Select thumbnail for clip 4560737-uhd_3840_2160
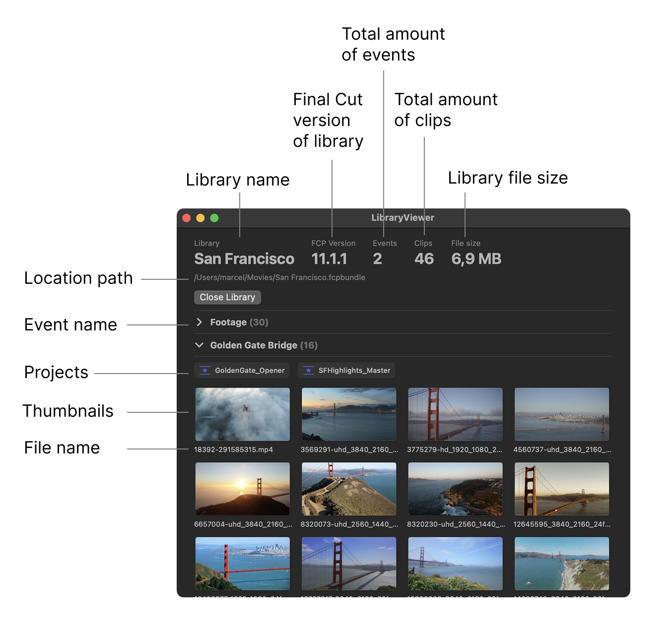This screenshot has width=672, height=640. pos(561,414)
